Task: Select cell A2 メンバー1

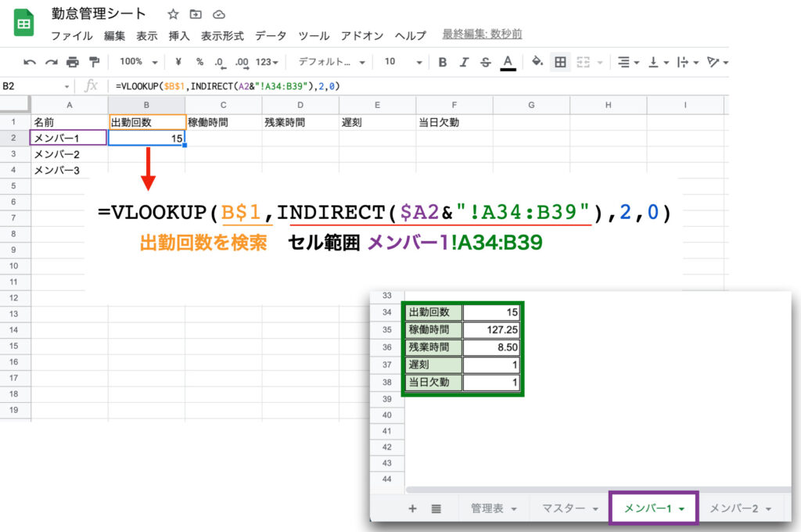Action: point(69,138)
